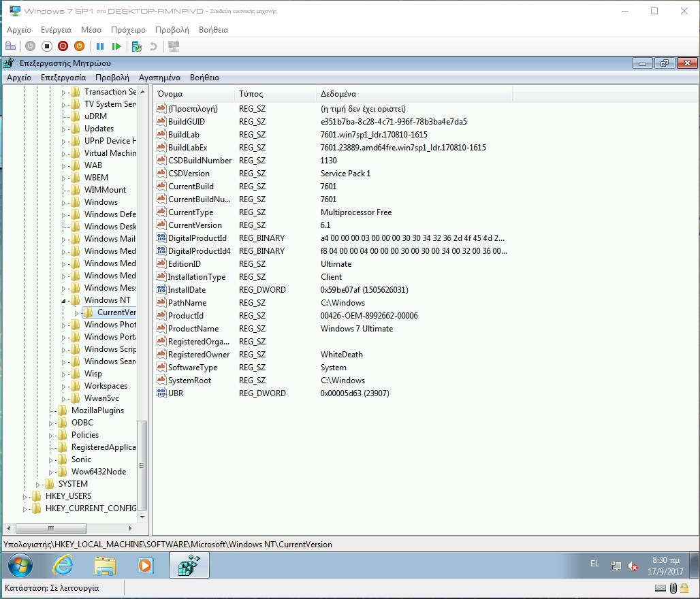Pause the virtual machine using the blue icon
The image size is (700, 599).
click(x=100, y=46)
